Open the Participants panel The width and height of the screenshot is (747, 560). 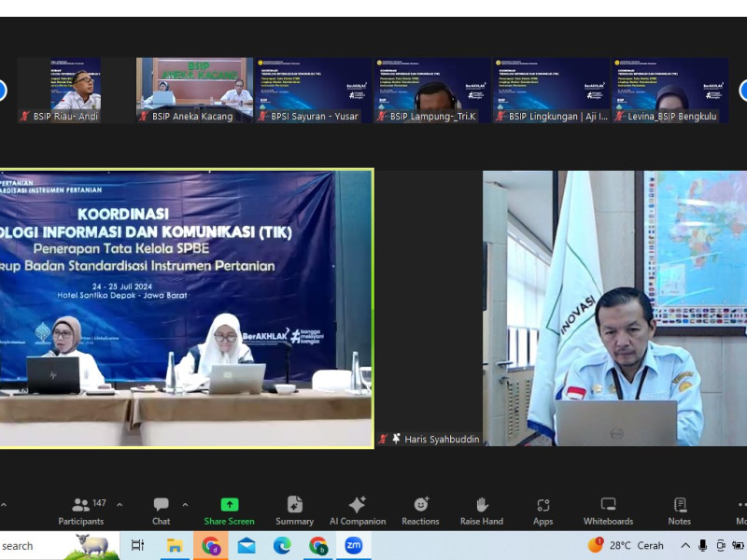[81, 510]
